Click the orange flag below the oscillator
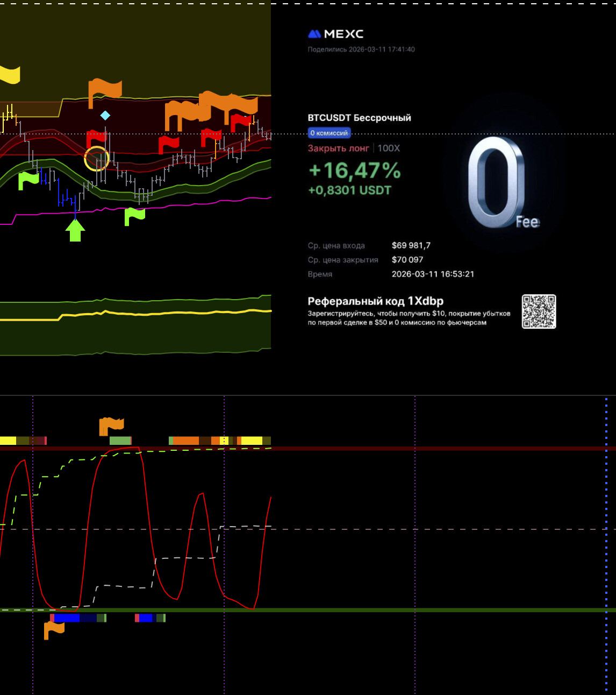616x695 pixels. (53, 630)
